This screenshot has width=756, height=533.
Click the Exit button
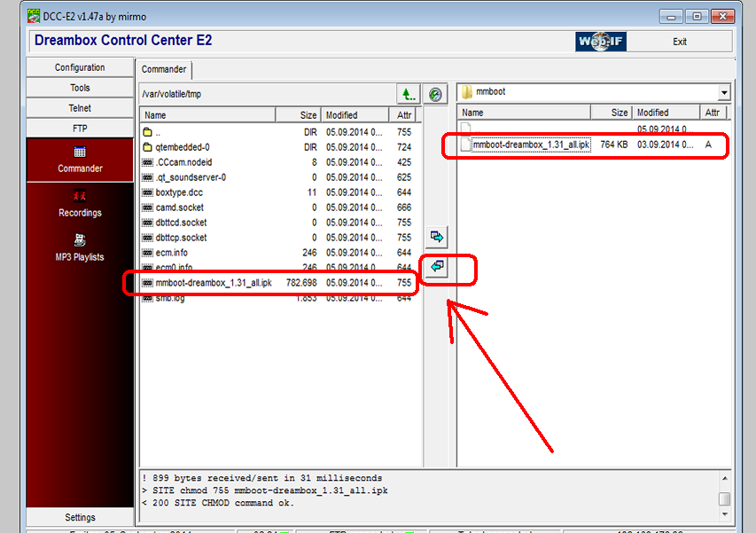click(x=680, y=42)
